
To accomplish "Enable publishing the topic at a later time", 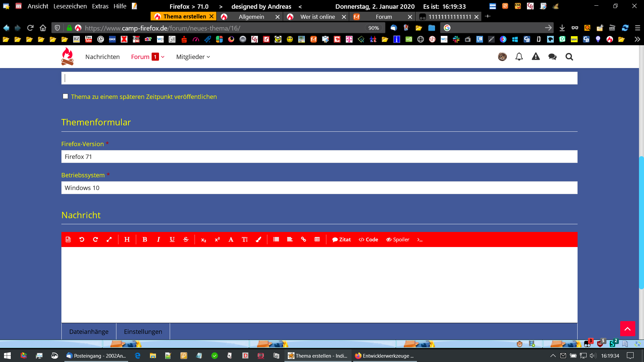I will click(x=65, y=97).
